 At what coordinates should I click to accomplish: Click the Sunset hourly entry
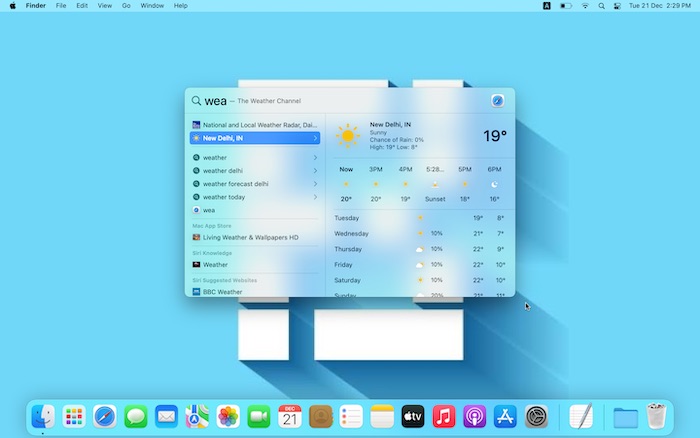coord(435,184)
